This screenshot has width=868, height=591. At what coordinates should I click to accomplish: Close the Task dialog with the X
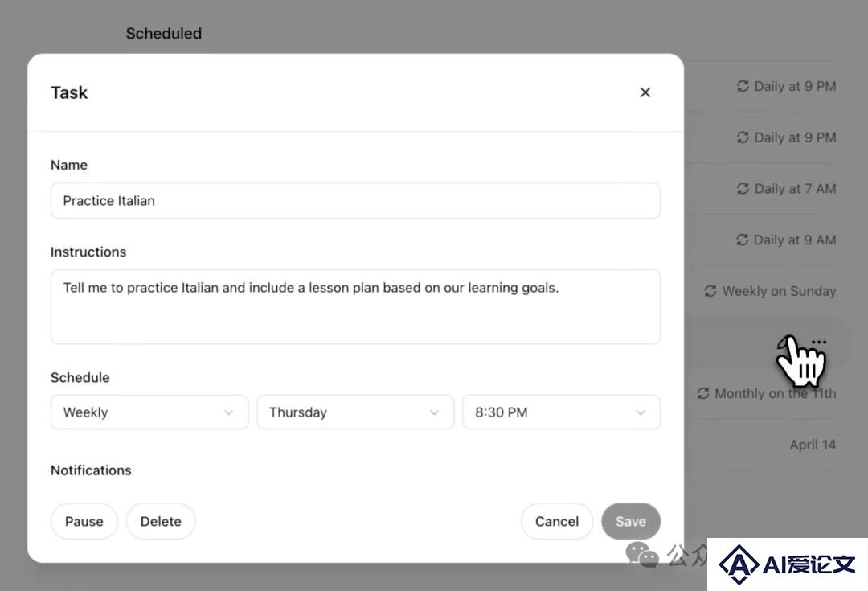point(645,92)
